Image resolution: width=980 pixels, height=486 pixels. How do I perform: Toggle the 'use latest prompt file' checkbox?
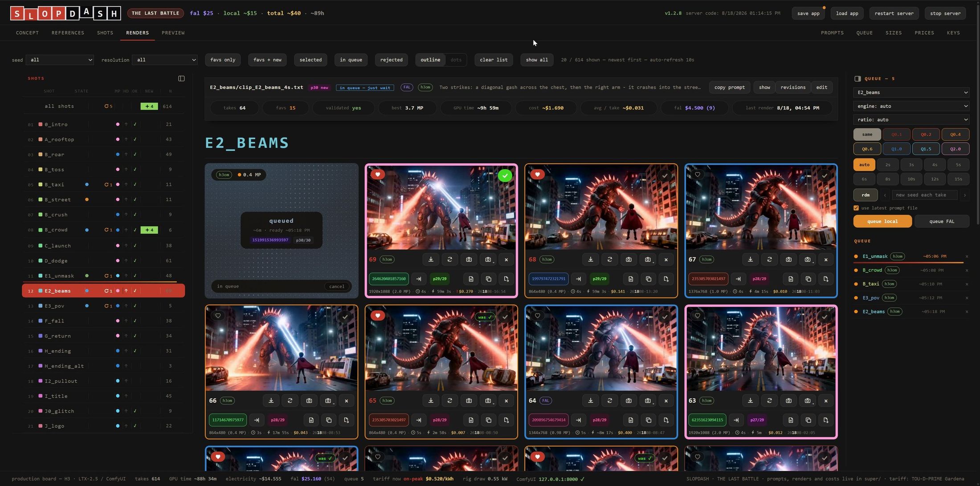(x=856, y=208)
